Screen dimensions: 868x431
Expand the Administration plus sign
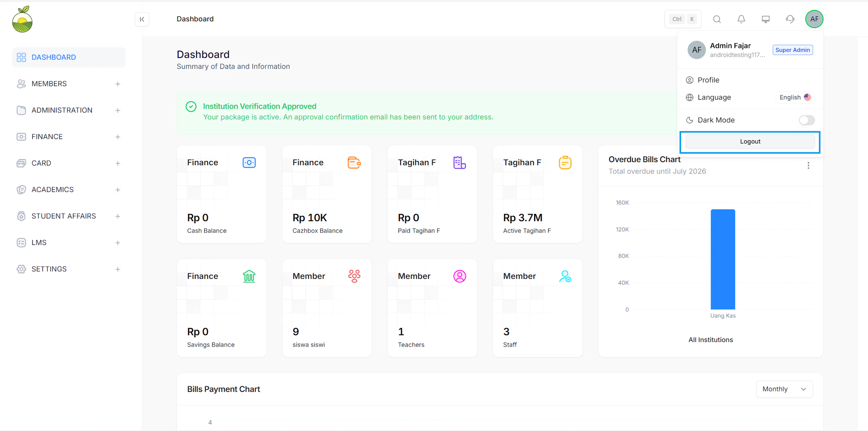[x=118, y=110]
